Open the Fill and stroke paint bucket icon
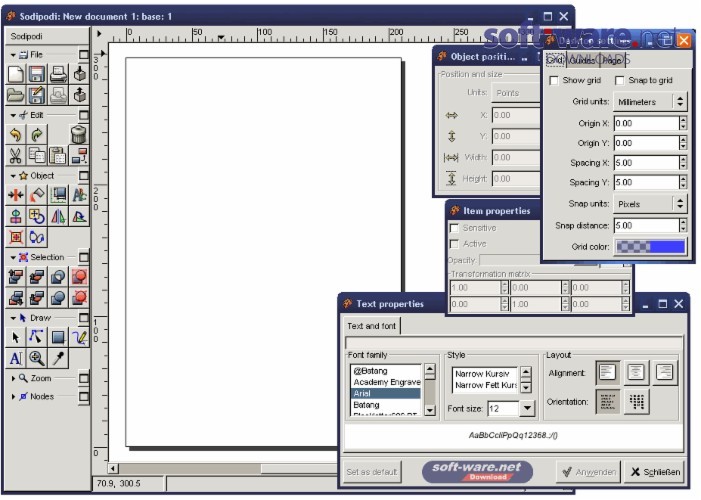Image resolution: width=701 pixels, height=500 pixels. coord(37,195)
